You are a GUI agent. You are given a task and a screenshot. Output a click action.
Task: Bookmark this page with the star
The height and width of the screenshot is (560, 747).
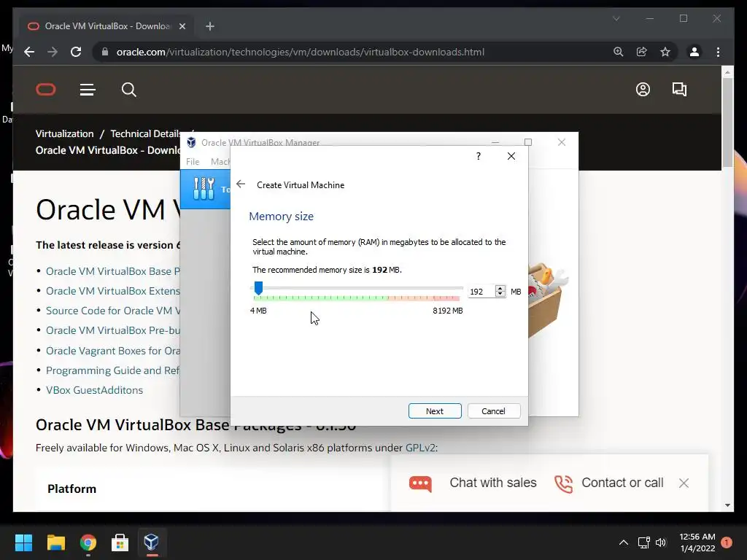(665, 52)
